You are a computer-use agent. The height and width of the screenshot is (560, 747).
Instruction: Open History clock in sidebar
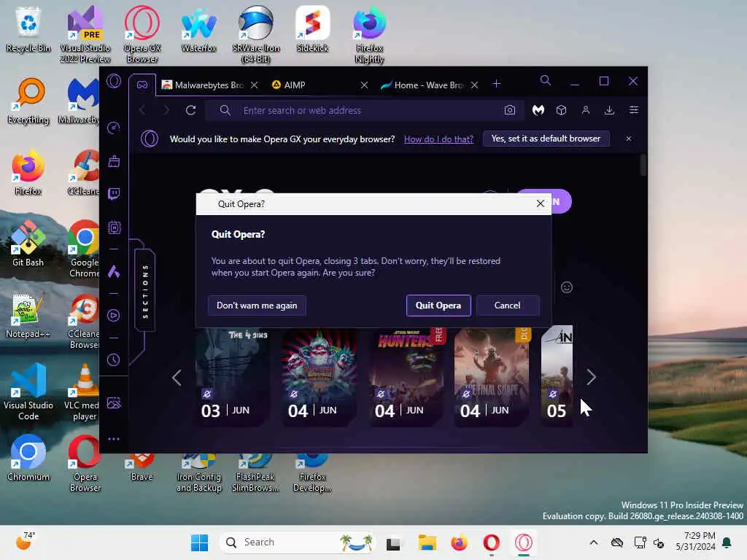(x=114, y=360)
